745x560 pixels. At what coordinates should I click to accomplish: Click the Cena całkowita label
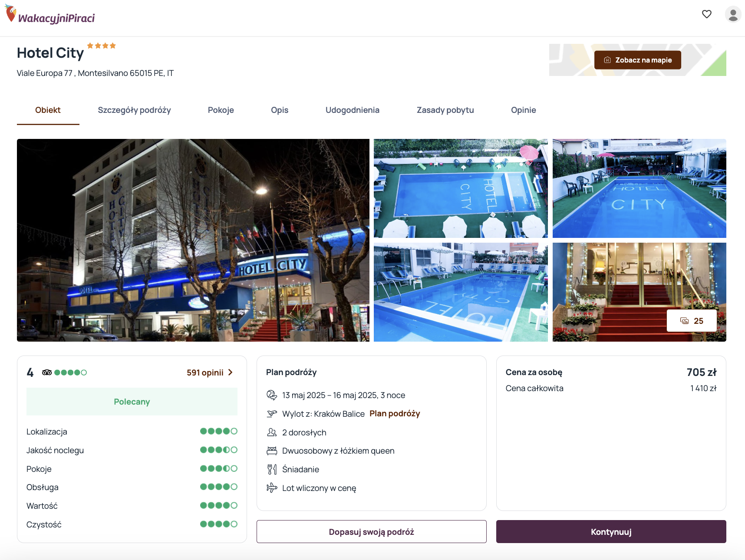534,389
